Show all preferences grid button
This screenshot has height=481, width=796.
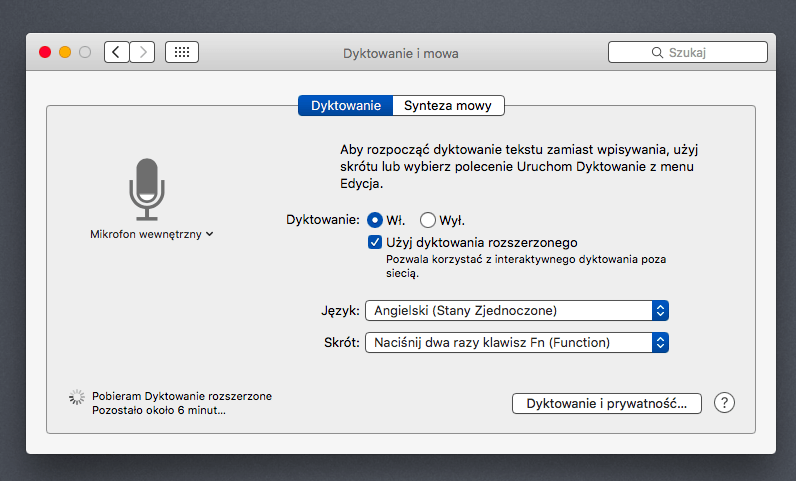click(182, 52)
